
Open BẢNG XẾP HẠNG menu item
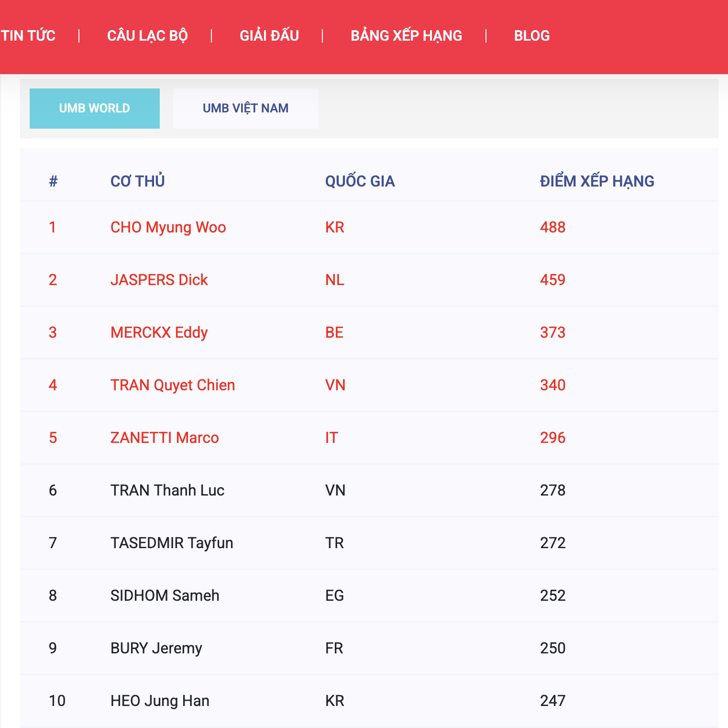(407, 36)
